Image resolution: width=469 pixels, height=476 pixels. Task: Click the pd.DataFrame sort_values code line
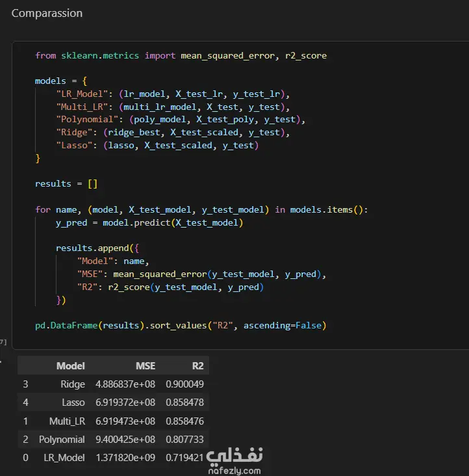pyautogui.click(x=181, y=325)
